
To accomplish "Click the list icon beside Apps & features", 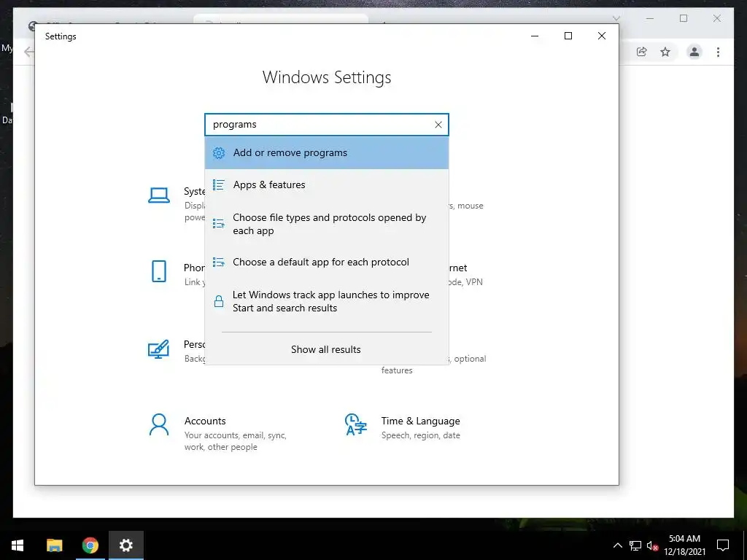I will 219,184.
